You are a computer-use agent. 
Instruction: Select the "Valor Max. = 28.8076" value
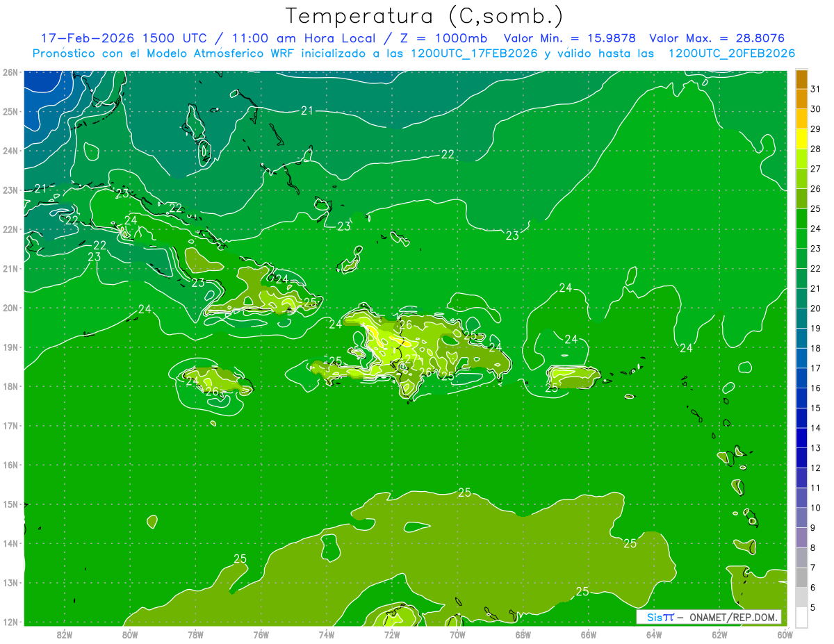point(717,38)
